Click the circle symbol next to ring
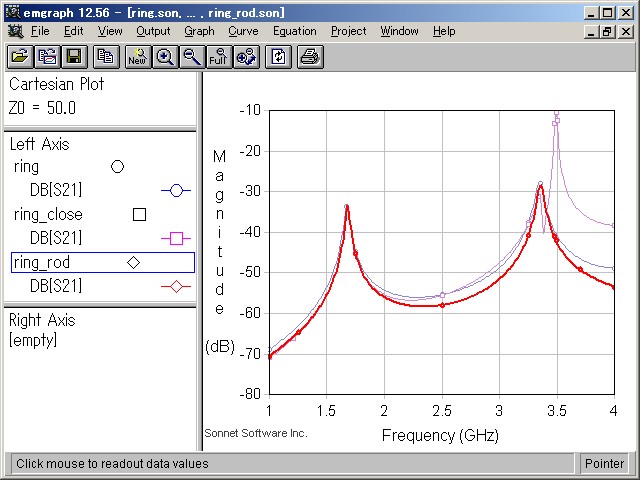 point(118,167)
